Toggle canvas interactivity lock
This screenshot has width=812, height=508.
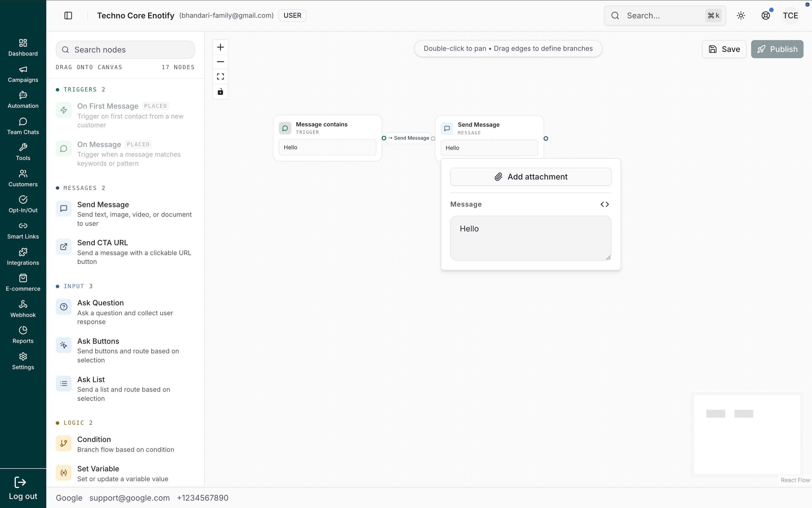(x=220, y=91)
